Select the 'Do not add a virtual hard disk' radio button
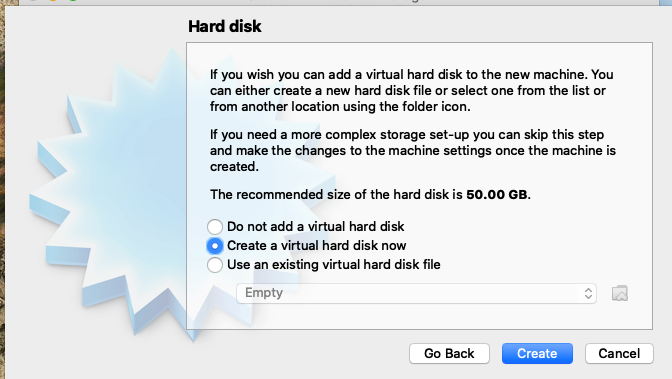The image size is (672, 379). coord(215,226)
